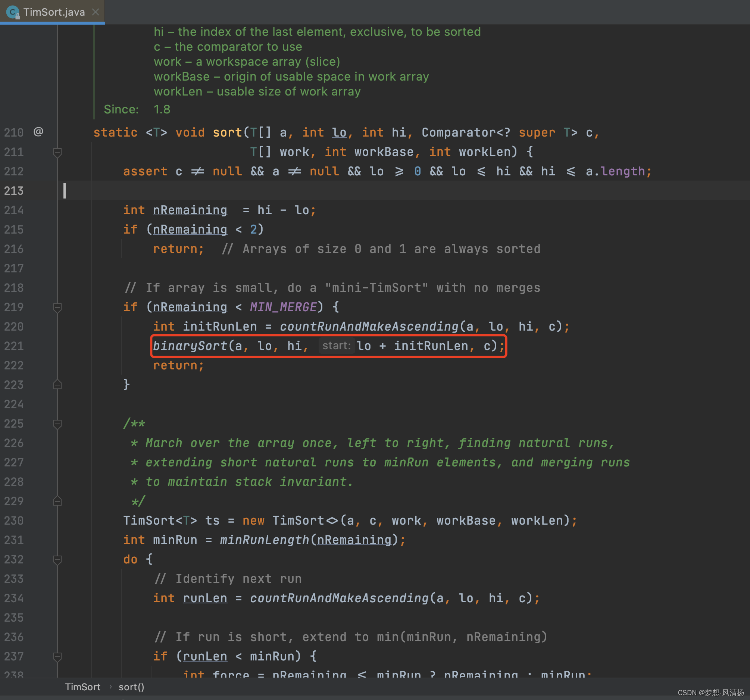The image size is (750, 700).
Task: Click the MIN_MERGE constant
Action: [x=283, y=307]
